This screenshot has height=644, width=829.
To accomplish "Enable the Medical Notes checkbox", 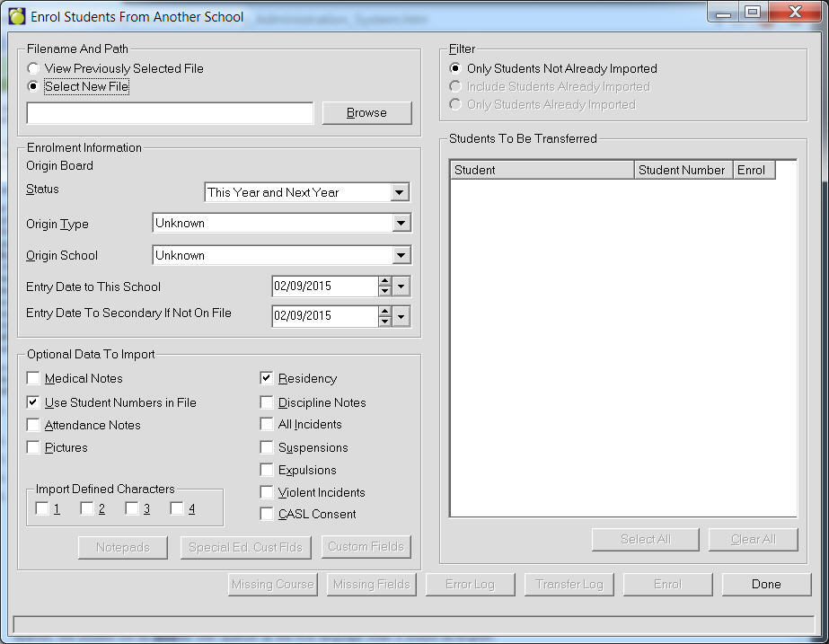I will tap(33, 379).
